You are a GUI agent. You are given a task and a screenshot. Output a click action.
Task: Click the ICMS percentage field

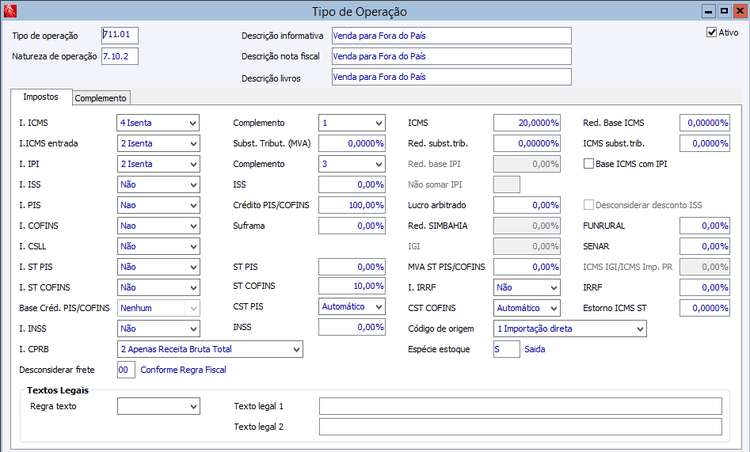tap(527, 123)
